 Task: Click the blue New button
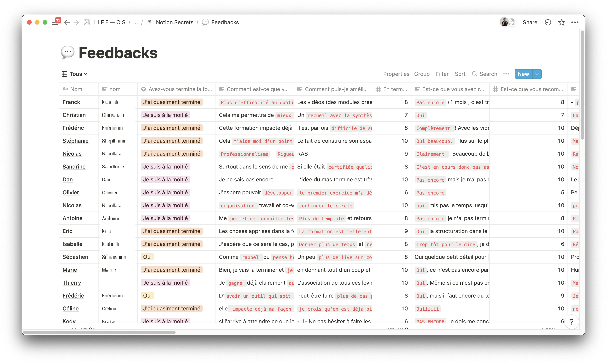pos(523,74)
